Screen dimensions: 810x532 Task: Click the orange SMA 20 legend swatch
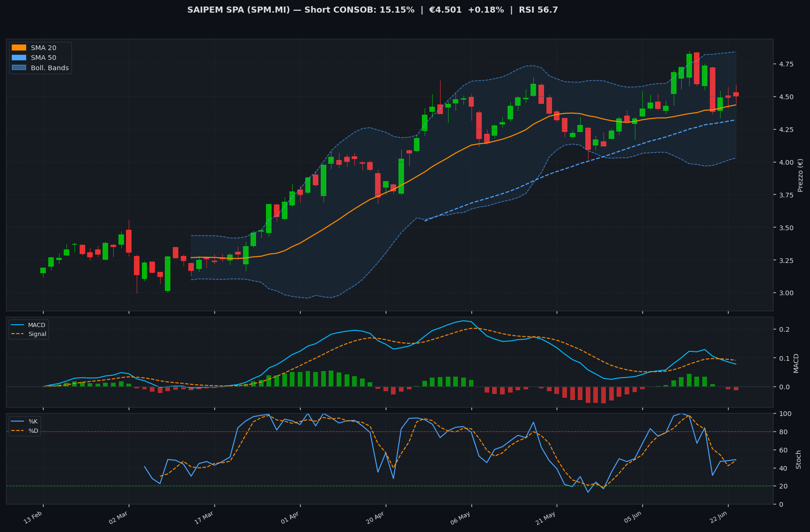19,48
